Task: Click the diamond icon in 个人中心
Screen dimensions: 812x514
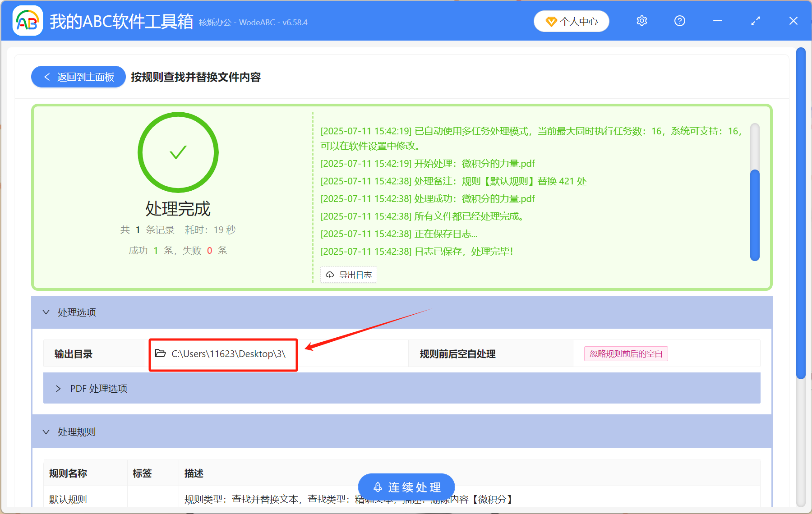Action: click(551, 21)
